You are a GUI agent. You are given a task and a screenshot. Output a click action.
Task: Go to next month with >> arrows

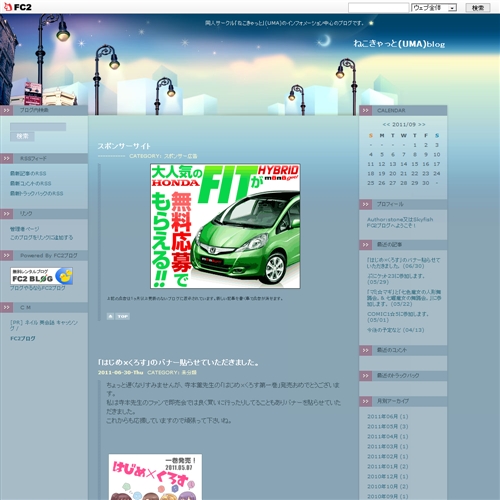[422, 124]
